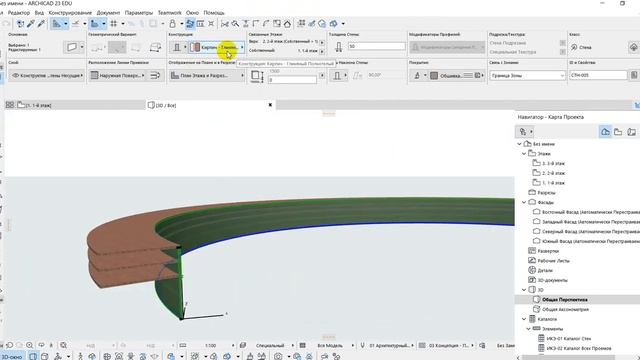This screenshot has width=640, height=360.
Task: Switch navigator to Project Map icon
Action: 605,131
